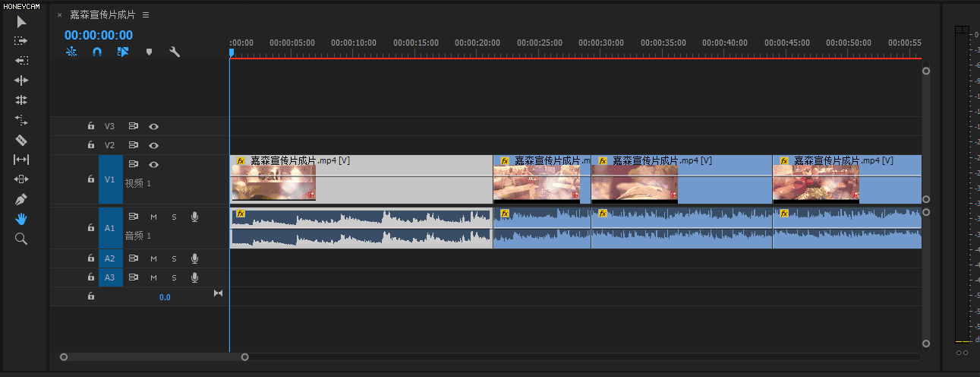Mute the A1 audio track
980x377 pixels.
153,217
